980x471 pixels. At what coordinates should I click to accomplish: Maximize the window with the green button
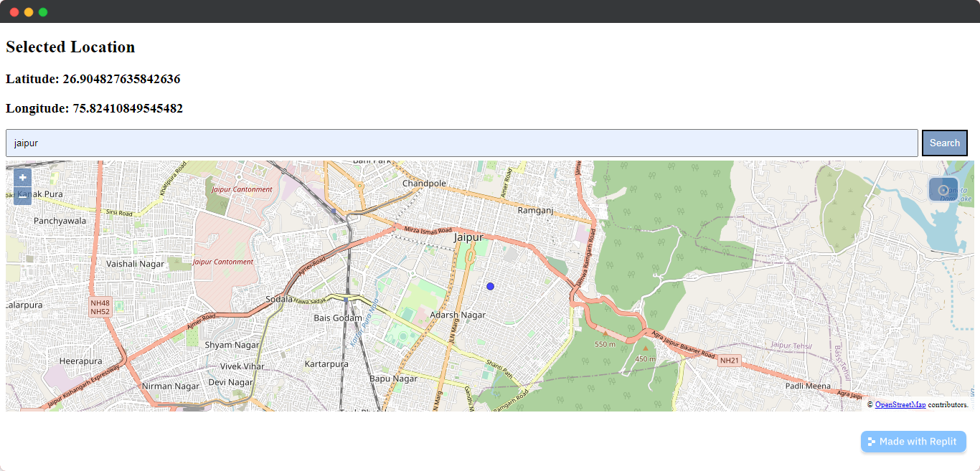43,12
